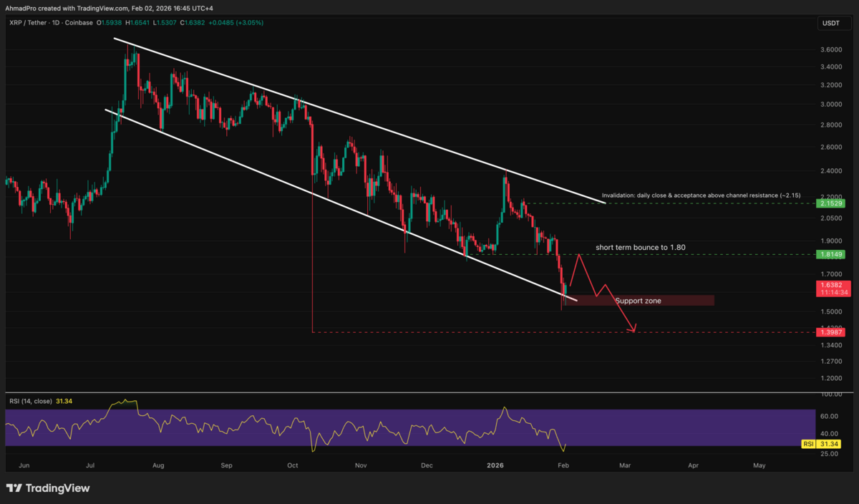Viewport: 859px width, 504px height.
Task: Click the Feb label on the time axis
Action: pyautogui.click(x=563, y=465)
